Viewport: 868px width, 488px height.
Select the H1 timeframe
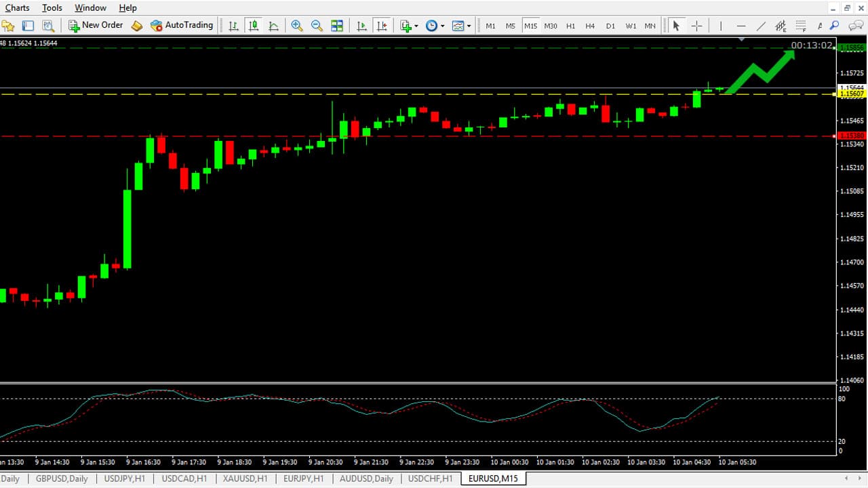[x=570, y=26]
